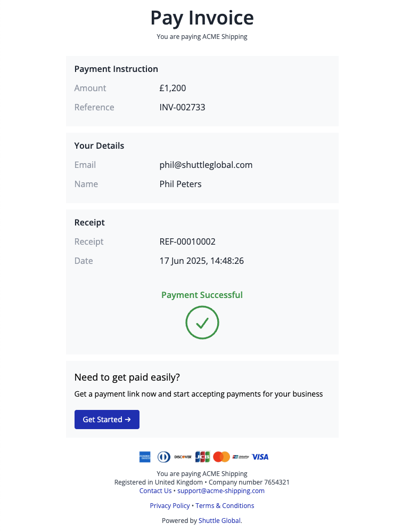Image resolution: width=402 pixels, height=532 pixels.
Task: Click the receipt number REF-00010002
Action: coord(187,241)
